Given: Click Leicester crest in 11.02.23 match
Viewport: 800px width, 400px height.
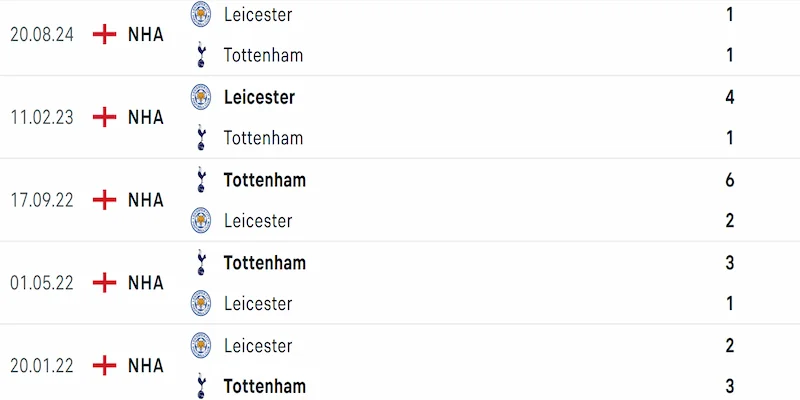Looking at the screenshot, I should click(x=201, y=97).
